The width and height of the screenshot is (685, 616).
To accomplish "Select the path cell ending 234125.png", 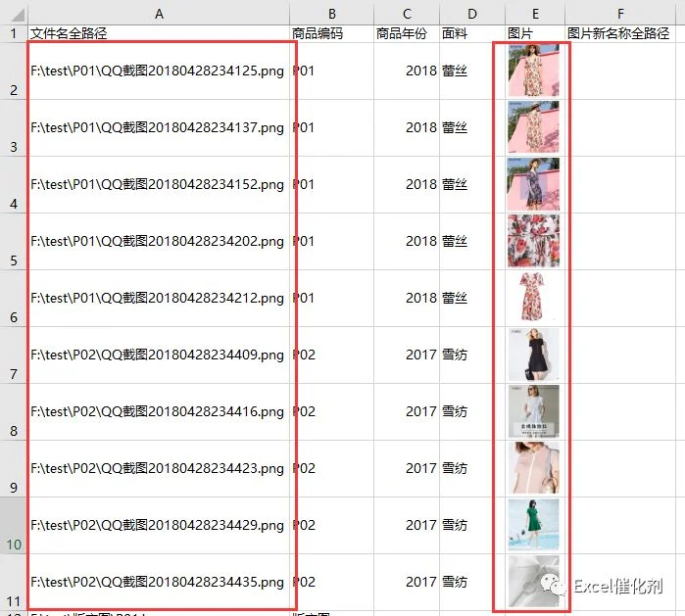I will [159, 71].
